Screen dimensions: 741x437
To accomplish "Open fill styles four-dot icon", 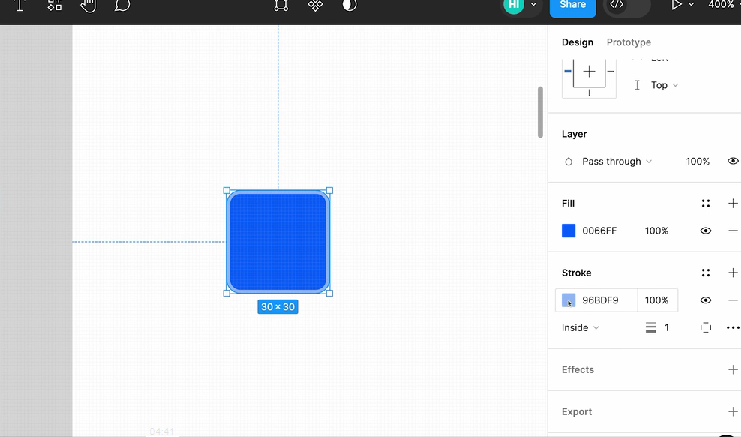I will [x=706, y=203].
